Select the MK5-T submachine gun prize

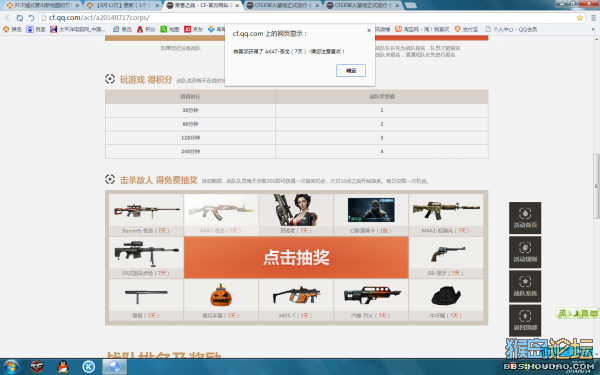pos(296,300)
